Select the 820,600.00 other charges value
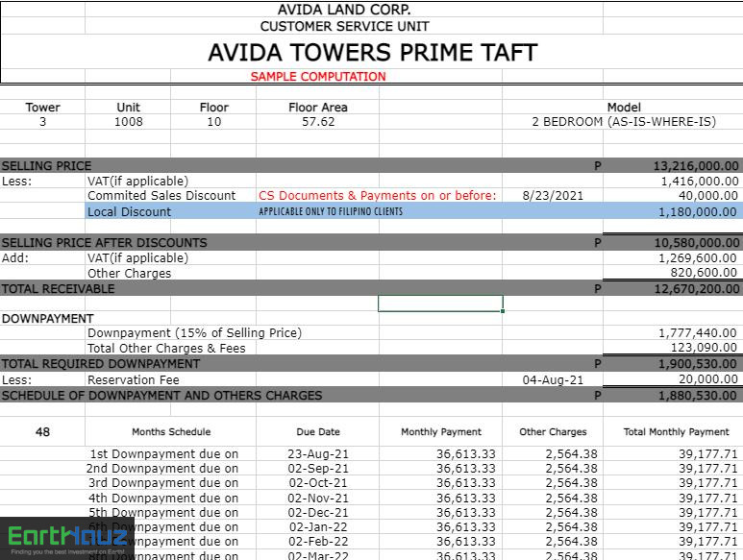The image size is (743, 560). coord(704,272)
